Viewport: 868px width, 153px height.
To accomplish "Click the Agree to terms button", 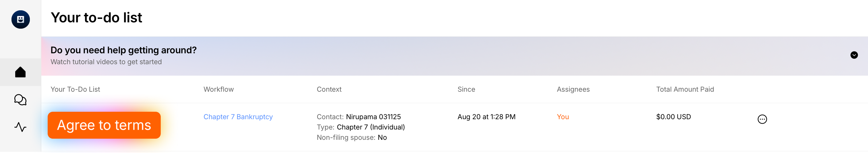I will tap(104, 125).
